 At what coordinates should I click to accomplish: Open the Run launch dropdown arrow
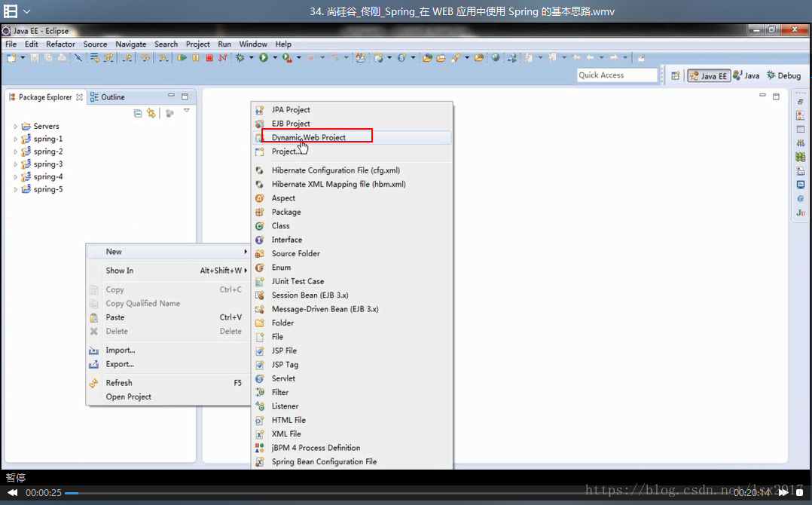coord(275,58)
